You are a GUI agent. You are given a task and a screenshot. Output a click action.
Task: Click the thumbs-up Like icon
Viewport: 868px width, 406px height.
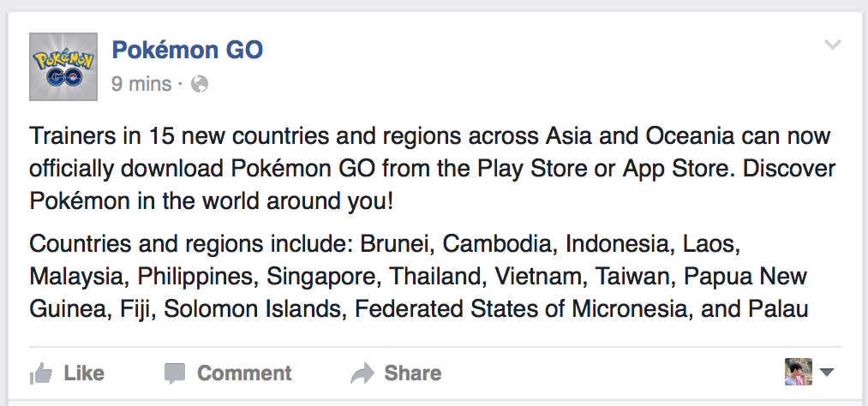41,373
